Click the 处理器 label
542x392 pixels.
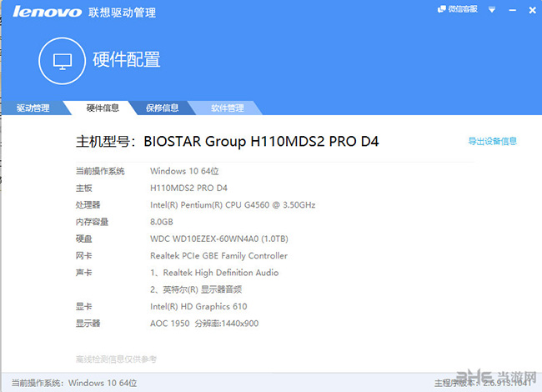[88, 205]
